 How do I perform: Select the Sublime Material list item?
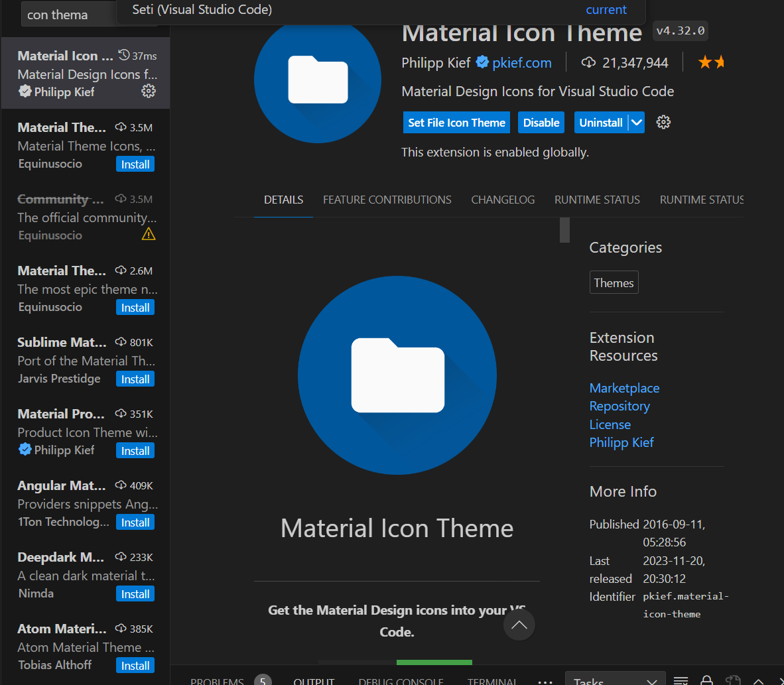click(x=86, y=359)
